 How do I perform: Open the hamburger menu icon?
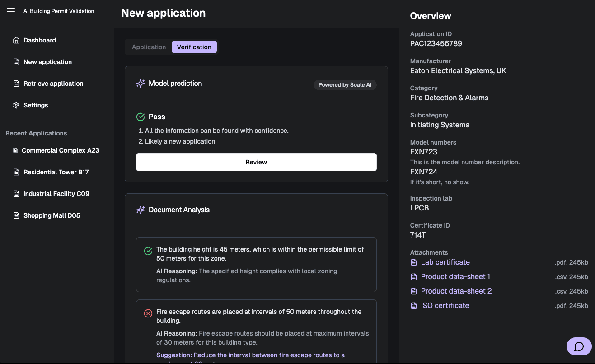pos(11,11)
